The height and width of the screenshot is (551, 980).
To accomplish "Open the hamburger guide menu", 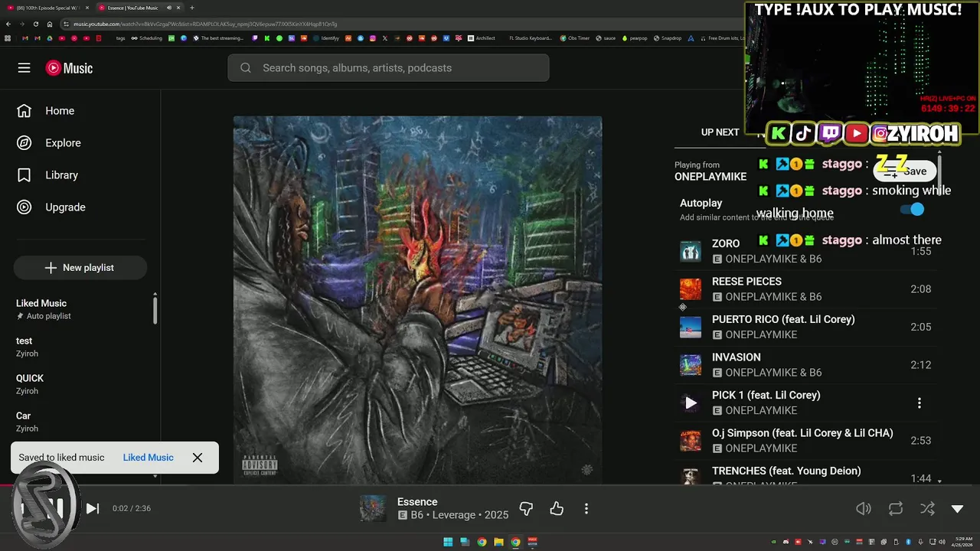I will (24, 68).
